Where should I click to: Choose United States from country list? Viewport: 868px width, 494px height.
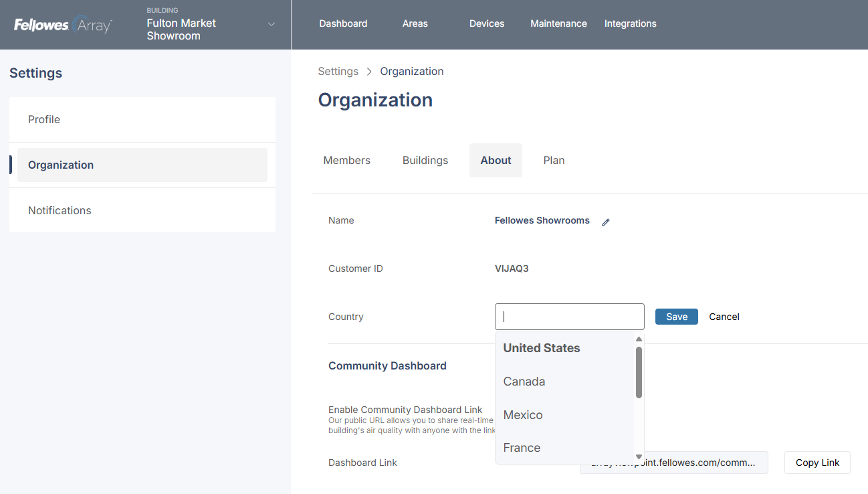pyautogui.click(x=564, y=348)
